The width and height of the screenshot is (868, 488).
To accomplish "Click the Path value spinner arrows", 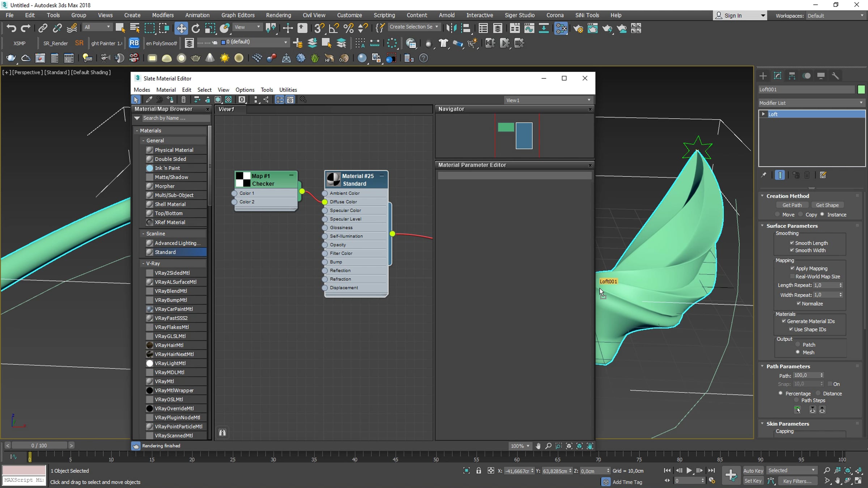I will (822, 375).
